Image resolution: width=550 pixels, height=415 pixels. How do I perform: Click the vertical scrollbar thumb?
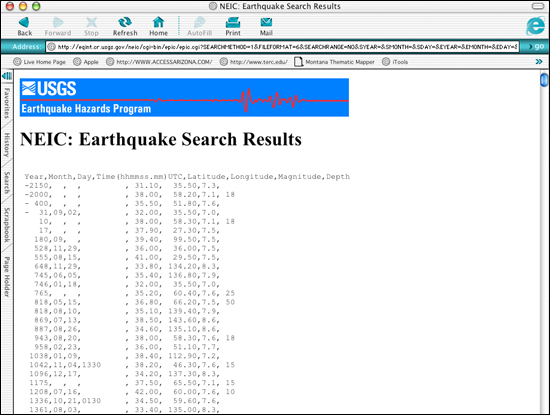pos(544,80)
